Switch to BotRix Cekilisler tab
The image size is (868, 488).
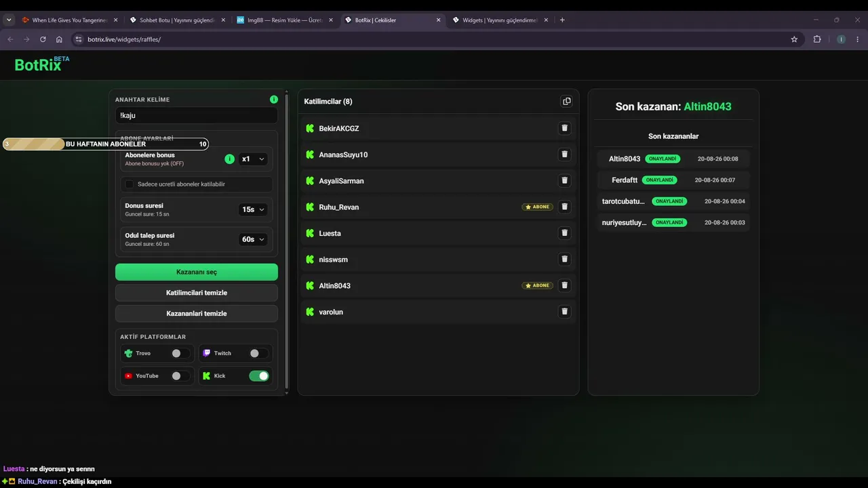click(x=392, y=20)
